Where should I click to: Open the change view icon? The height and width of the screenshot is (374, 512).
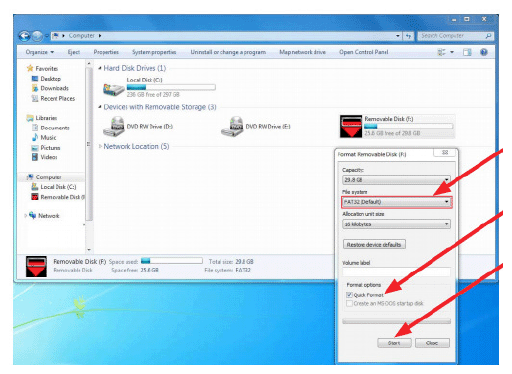point(441,52)
